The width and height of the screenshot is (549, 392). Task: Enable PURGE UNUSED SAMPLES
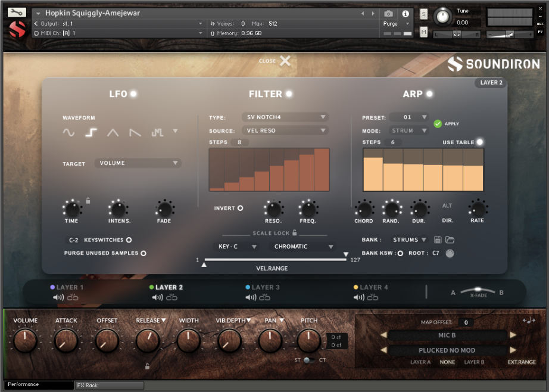point(143,253)
